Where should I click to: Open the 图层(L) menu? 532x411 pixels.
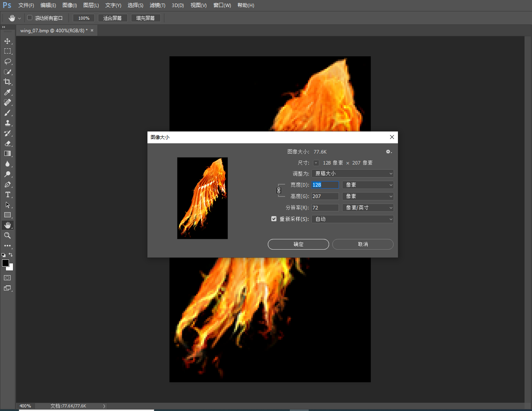[x=91, y=5]
